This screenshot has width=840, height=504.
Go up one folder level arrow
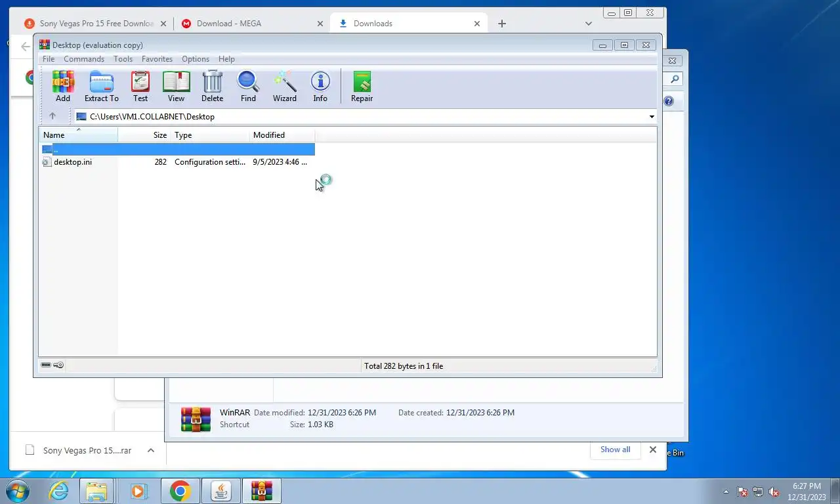(x=52, y=116)
